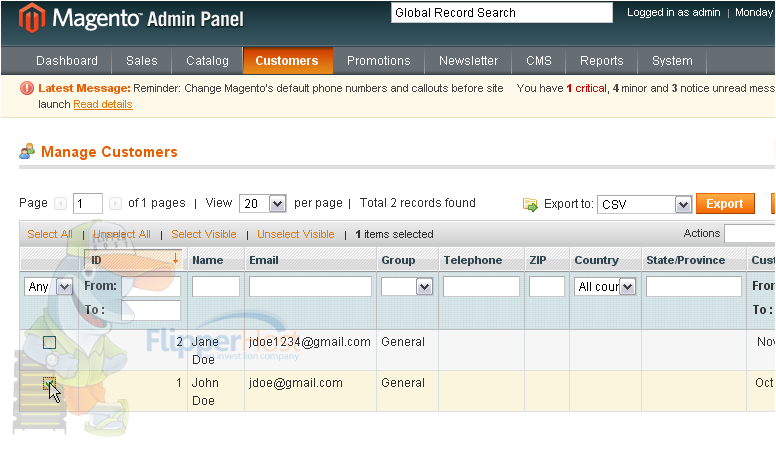Image resolution: width=776 pixels, height=450 pixels.
Task: Click the Select All link
Action: point(50,234)
